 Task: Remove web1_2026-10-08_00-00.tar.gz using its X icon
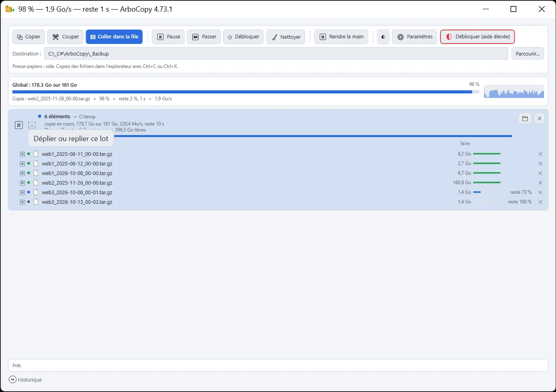[540, 173]
